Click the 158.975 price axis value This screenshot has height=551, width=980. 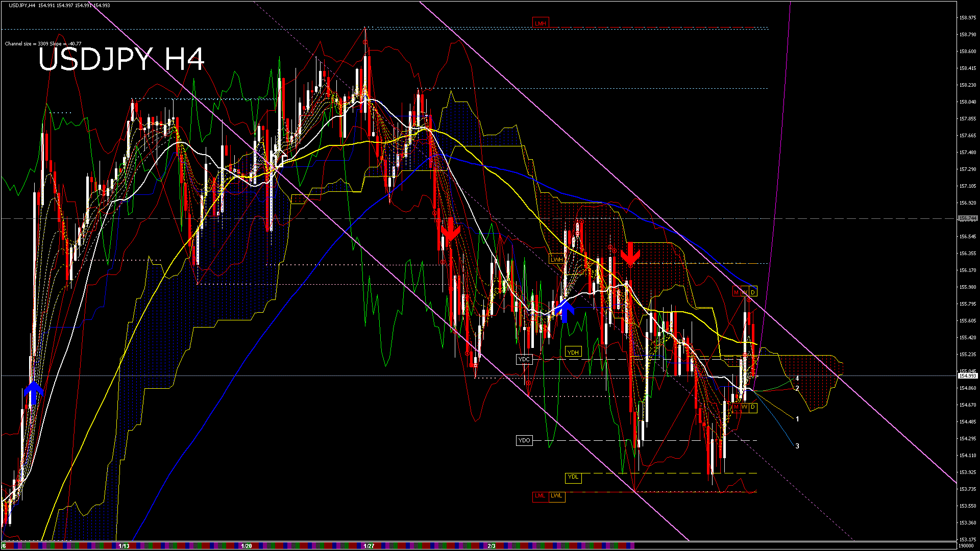tap(968, 17)
